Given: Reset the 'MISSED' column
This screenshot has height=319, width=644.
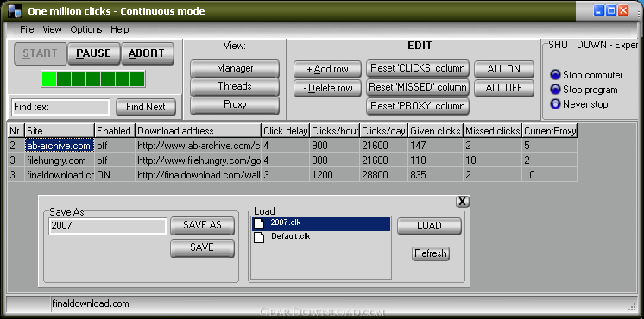Looking at the screenshot, I should [418, 87].
